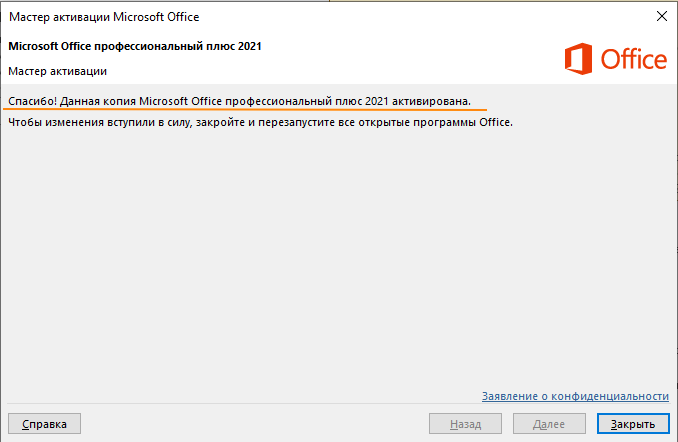Click the orange Office logo icon
Image resolution: width=678 pixels, height=442 pixels.
578,59
